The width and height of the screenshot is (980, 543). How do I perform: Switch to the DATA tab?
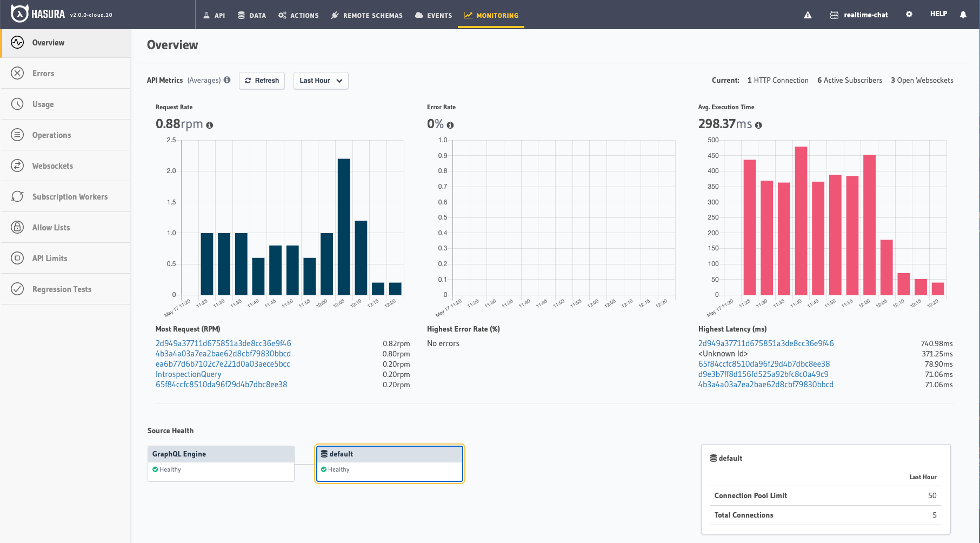(252, 15)
